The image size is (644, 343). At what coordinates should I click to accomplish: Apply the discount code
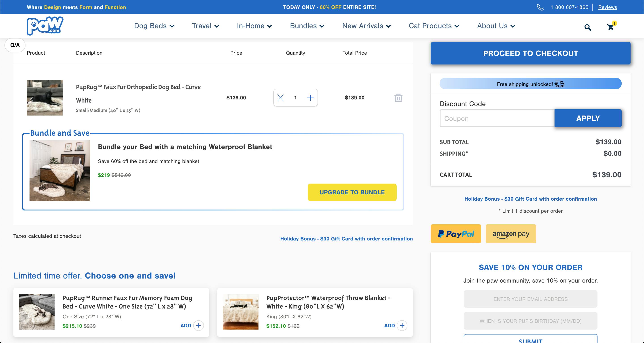click(x=588, y=118)
